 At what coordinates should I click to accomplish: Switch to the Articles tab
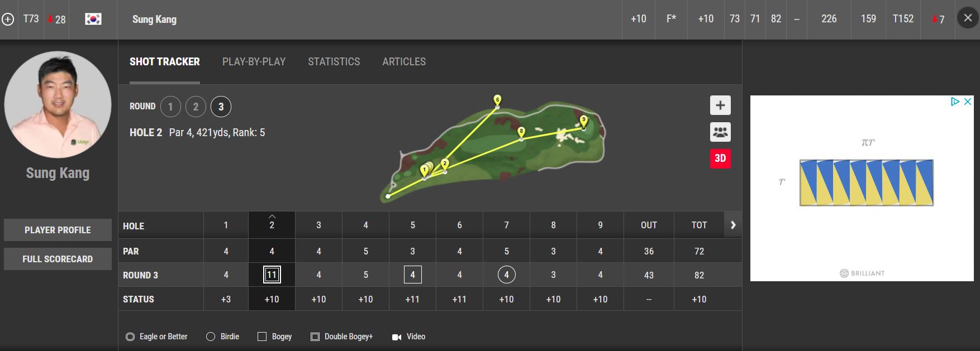(404, 62)
